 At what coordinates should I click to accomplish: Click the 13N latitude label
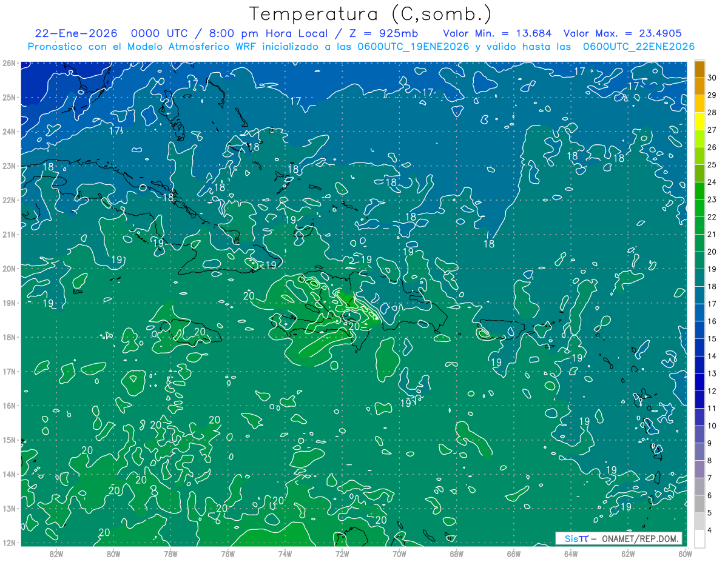(9, 508)
